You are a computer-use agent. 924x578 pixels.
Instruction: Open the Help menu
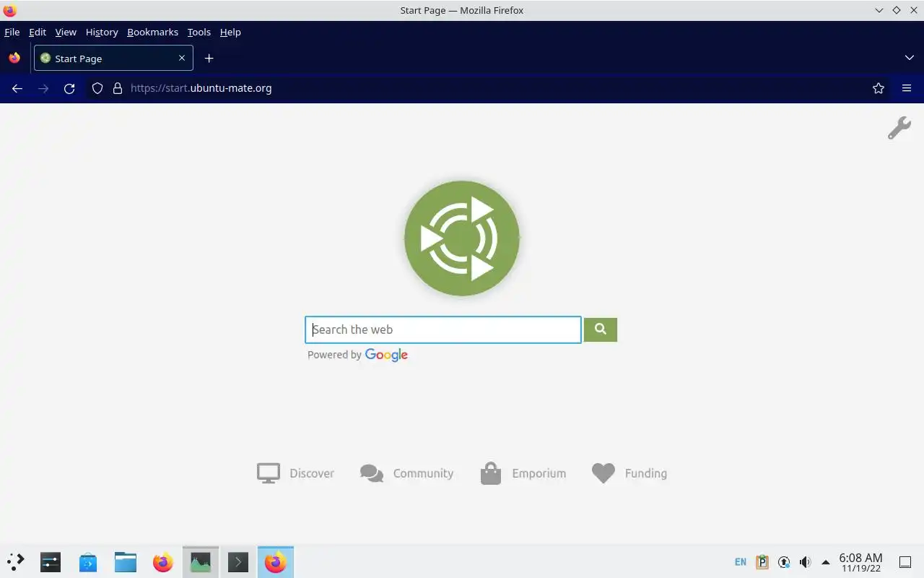(230, 32)
